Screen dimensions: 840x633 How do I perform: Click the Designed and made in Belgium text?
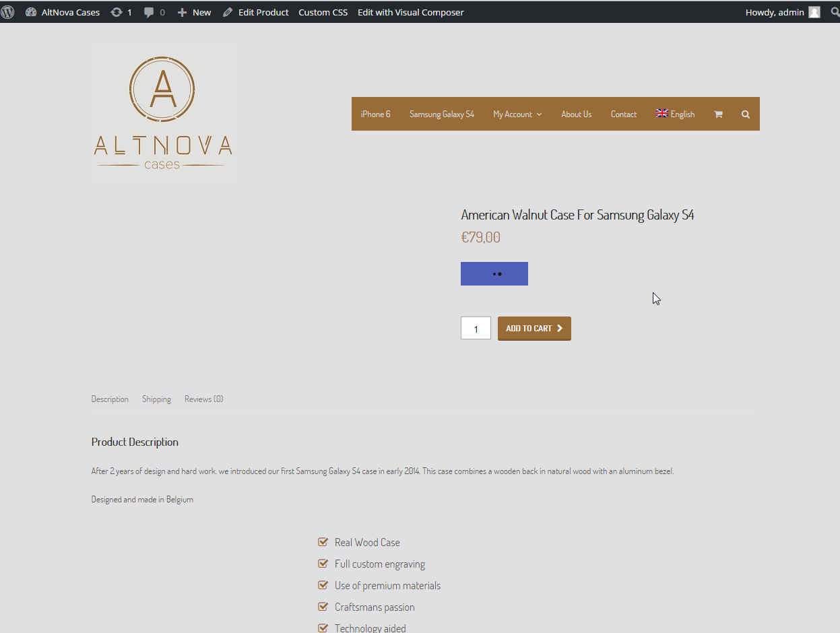(142, 500)
